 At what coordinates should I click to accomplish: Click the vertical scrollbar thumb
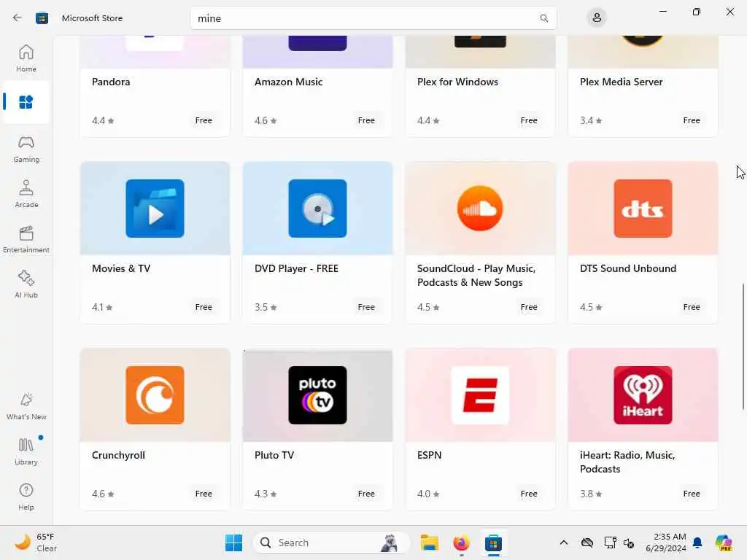tap(743, 346)
